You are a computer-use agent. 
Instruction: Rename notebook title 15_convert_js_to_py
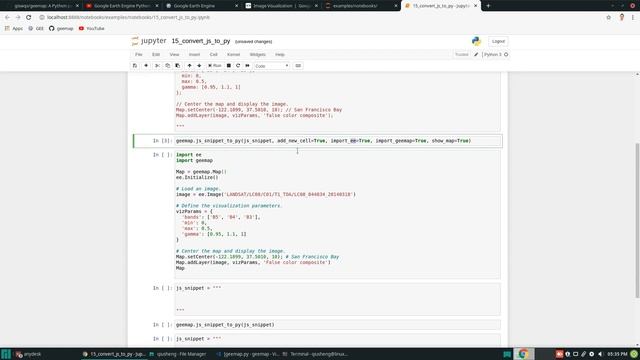(201, 41)
